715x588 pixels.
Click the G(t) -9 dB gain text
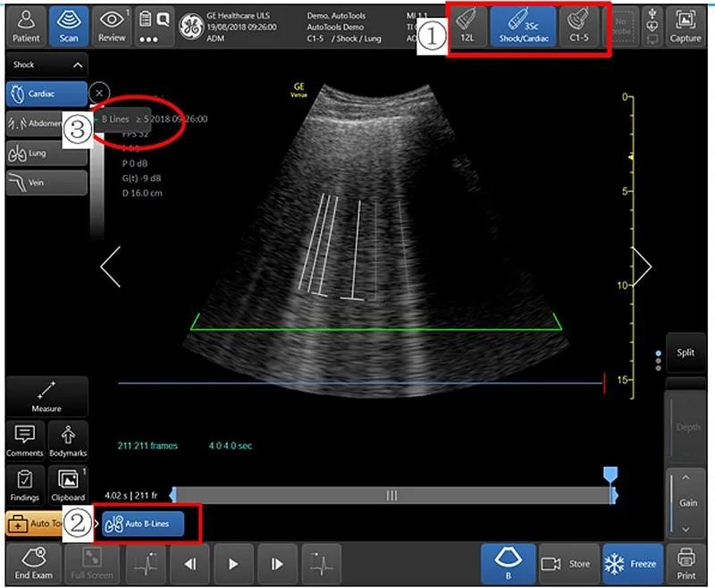click(141, 178)
